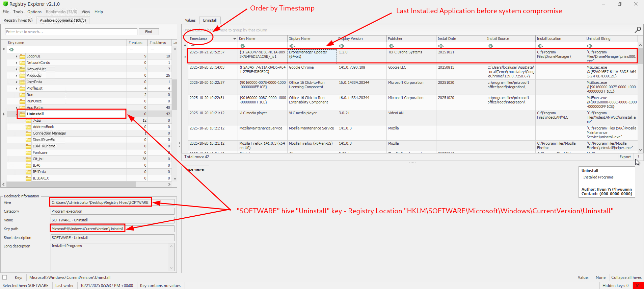Click the Git_is1 folder icon
Screen dimensions: 644x289
coord(29,159)
